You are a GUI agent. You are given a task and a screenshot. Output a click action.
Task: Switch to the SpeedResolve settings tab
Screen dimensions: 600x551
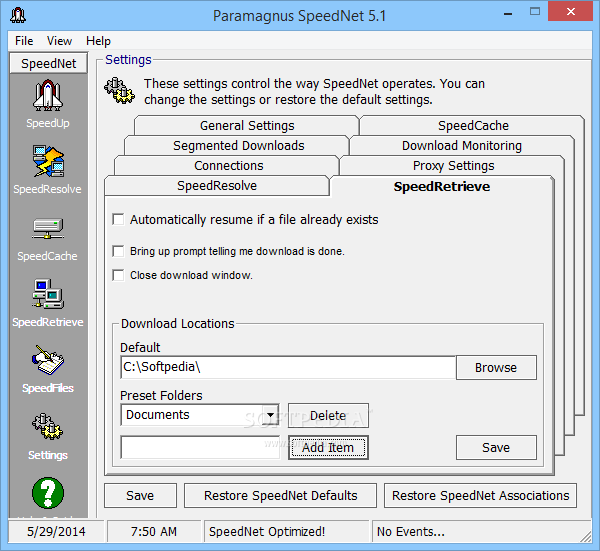217,186
